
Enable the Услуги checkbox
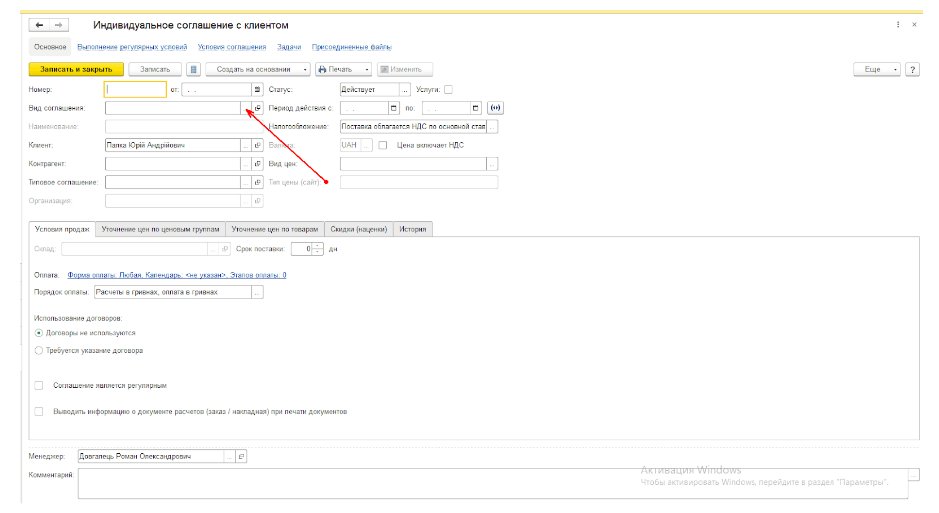coord(448,90)
